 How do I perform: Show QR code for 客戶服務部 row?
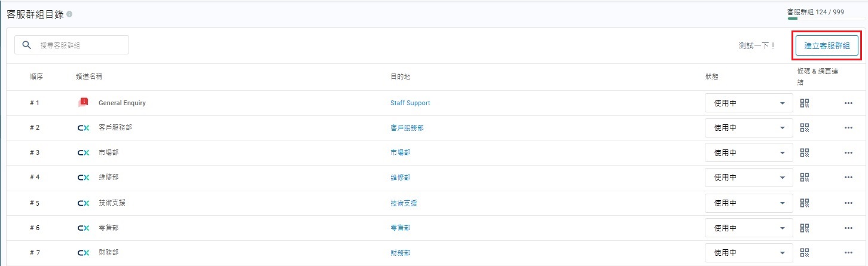pyautogui.click(x=804, y=128)
